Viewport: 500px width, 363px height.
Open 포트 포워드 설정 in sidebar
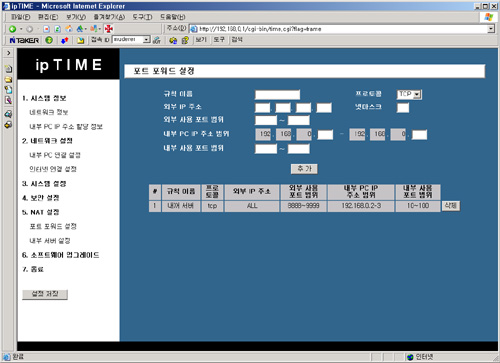pyautogui.click(x=53, y=226)
